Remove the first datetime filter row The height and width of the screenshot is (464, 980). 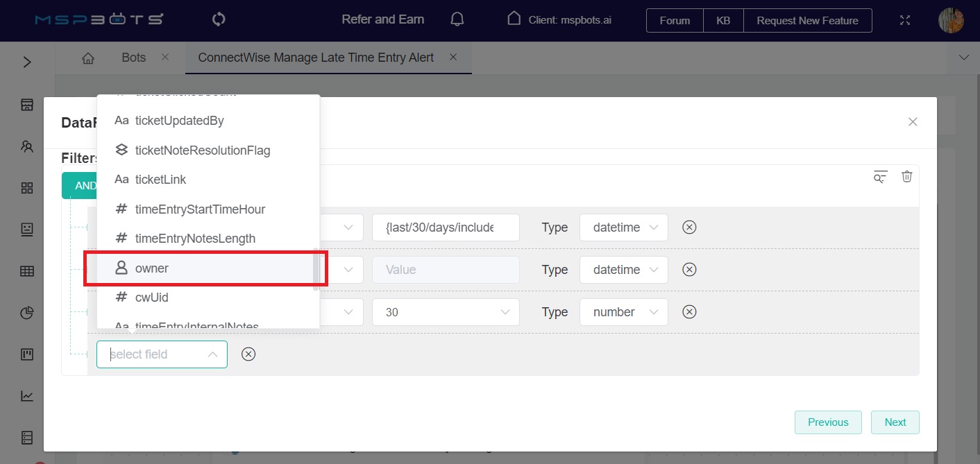tap(689, 227)
